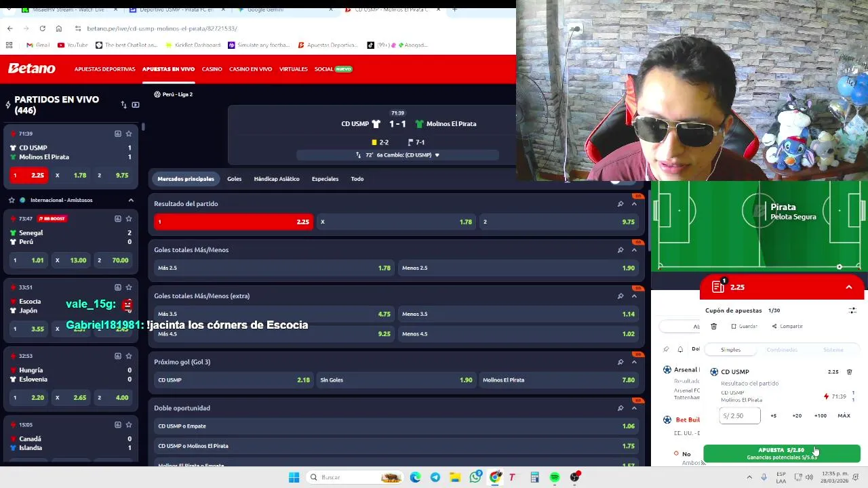Favorite the Internacional - Amistosos league star
This screenshot has width=868, height=488.
[x=12, y=200]
